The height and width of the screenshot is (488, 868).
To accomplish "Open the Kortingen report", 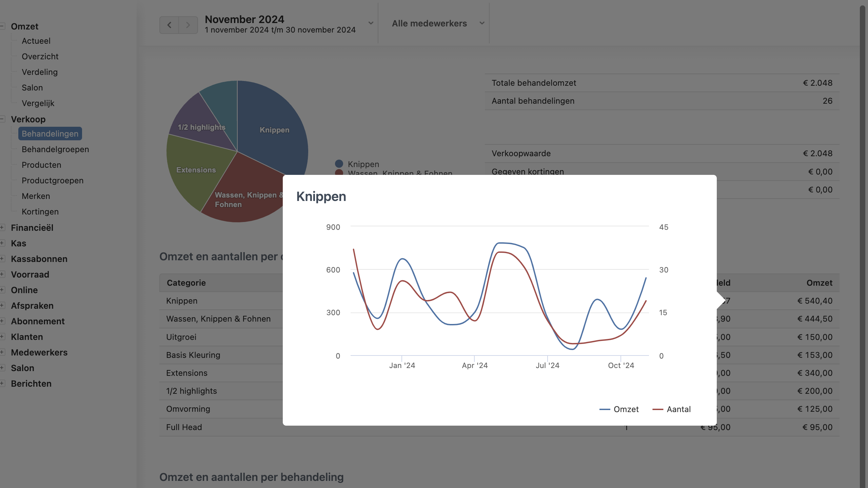I will click(x=40, y=212).
